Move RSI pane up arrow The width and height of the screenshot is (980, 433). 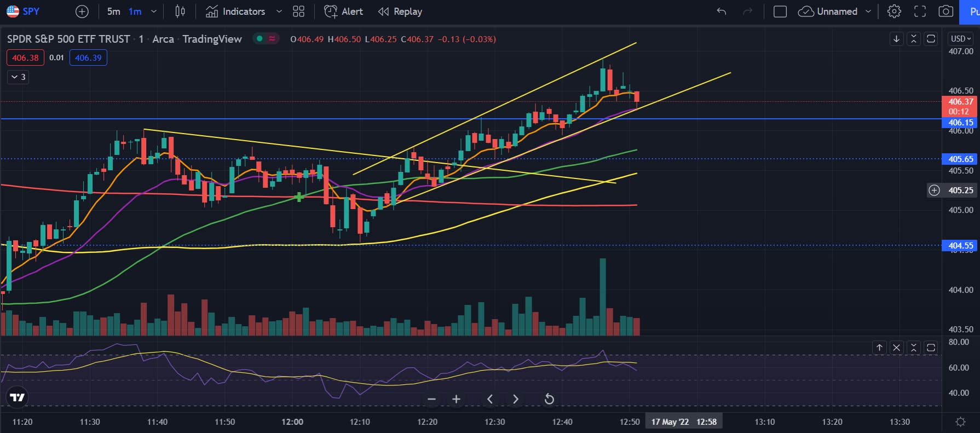[879, 348]
